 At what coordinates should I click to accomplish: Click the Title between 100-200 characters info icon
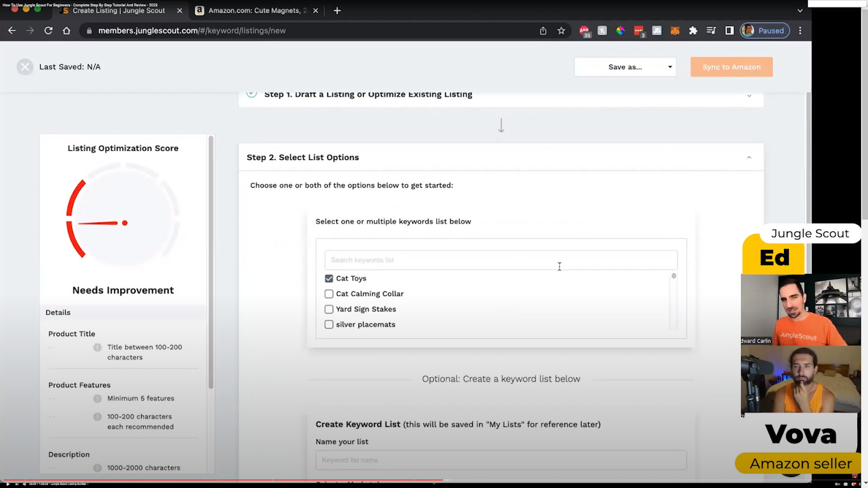(97, 347)
